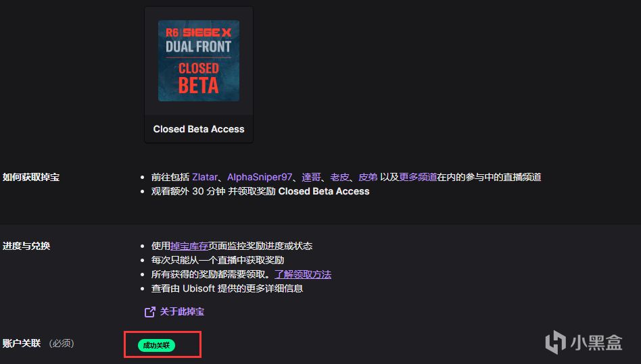Open the 关于此掉宝 link
This screenshot has height=364, width=641.
[182, 312]
